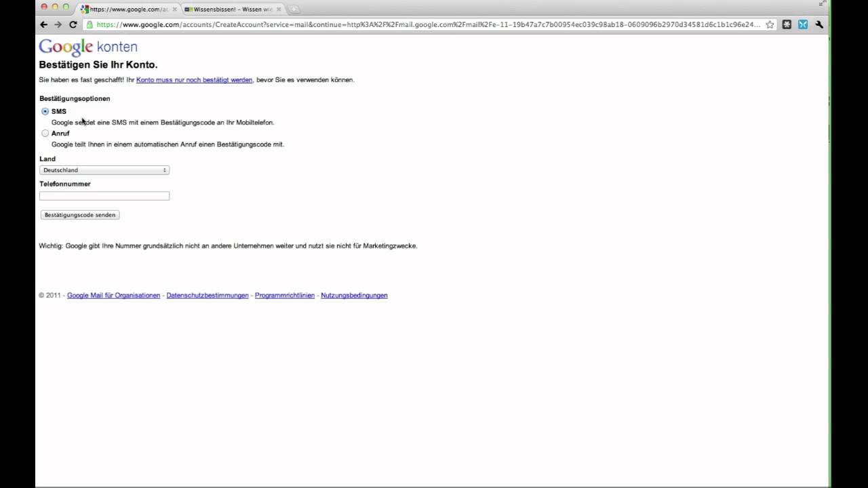
Task: Open the Nutzungsbedingungen link
Action: 354,296
